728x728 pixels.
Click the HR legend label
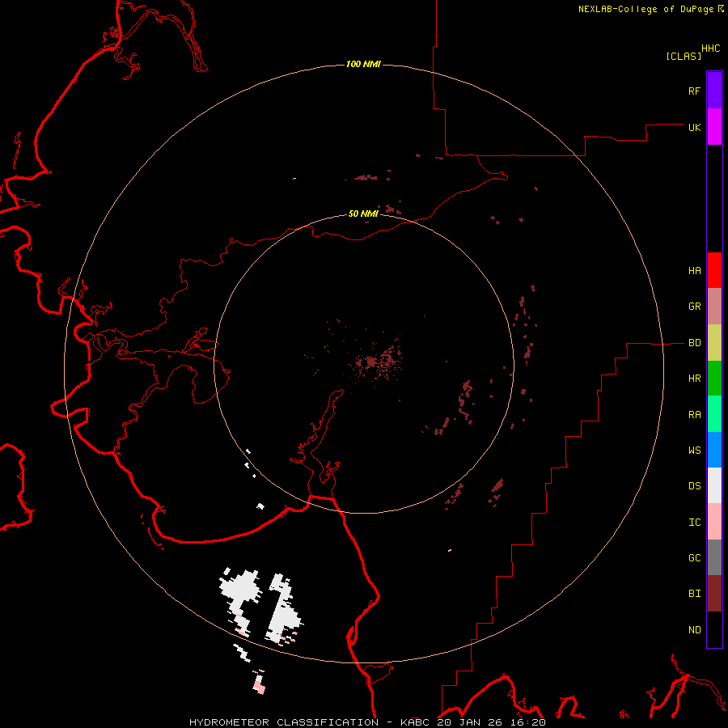[694, 379]
